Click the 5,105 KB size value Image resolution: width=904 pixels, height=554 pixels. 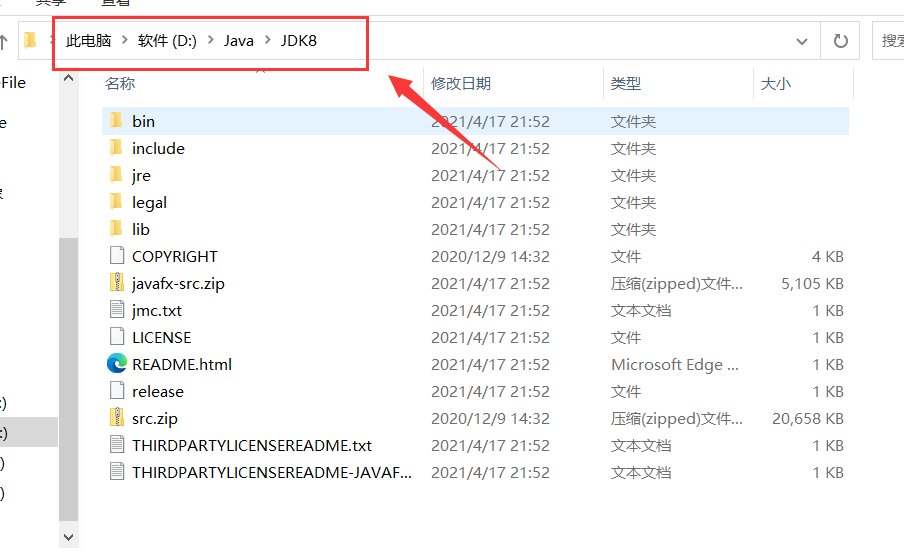[812, 284]
